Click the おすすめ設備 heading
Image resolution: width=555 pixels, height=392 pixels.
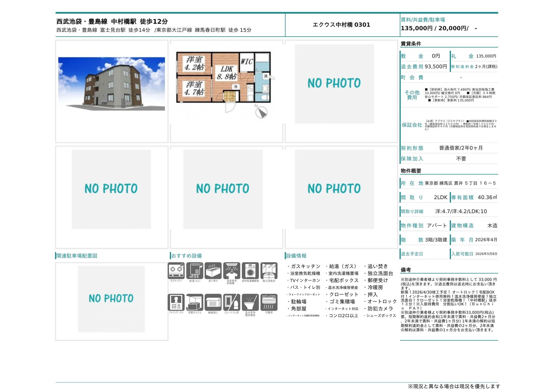coord(187,256)
